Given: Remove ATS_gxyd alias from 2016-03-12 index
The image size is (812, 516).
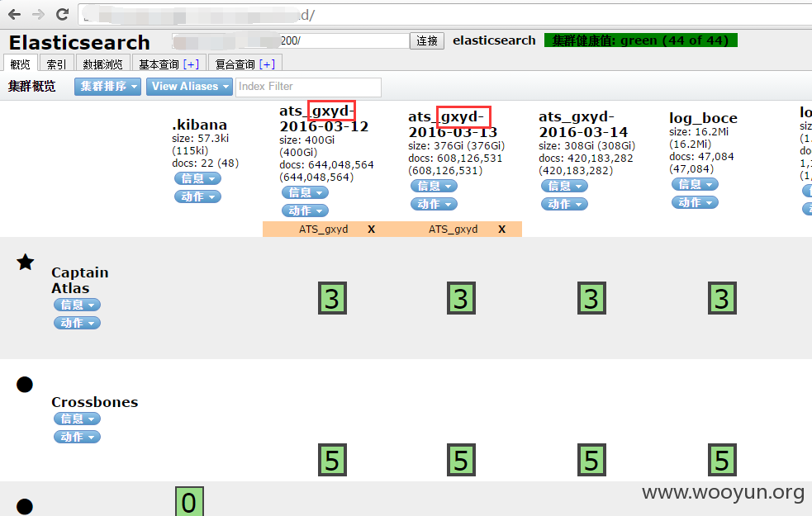Looking at the screenshot, I should (371, 230).
